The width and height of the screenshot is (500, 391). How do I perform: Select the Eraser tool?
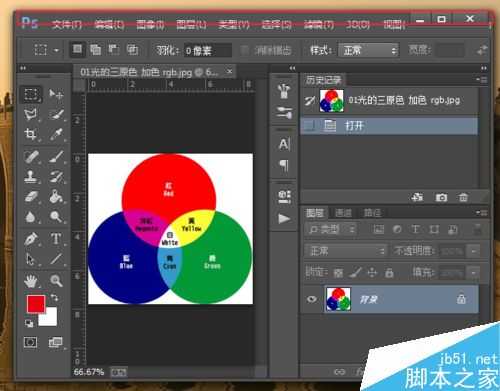(31, 197)
